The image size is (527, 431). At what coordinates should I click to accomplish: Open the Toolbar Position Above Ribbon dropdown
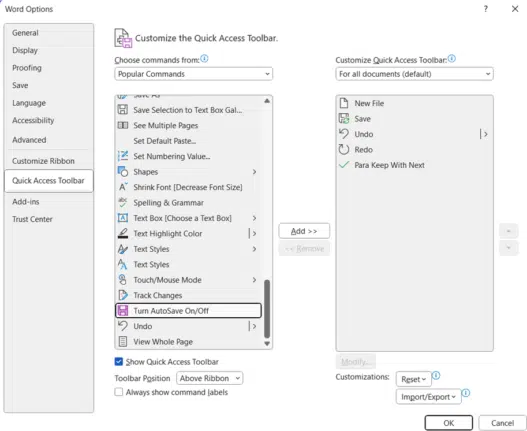[x=209, y=378]
